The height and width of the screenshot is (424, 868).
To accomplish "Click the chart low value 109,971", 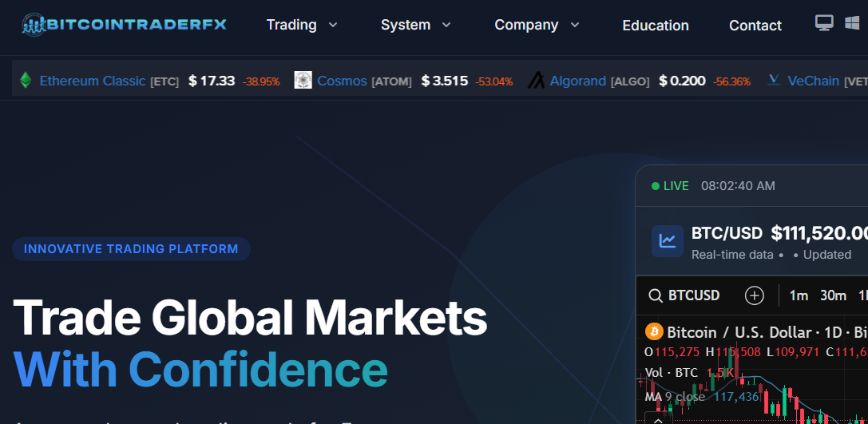I will point(797,351).
